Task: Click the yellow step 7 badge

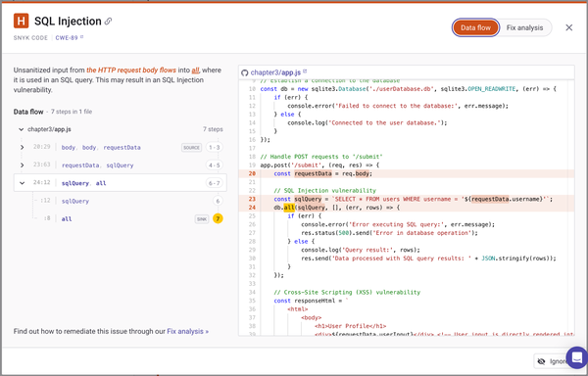Action: pyautogui.click(x=218, y=218)
